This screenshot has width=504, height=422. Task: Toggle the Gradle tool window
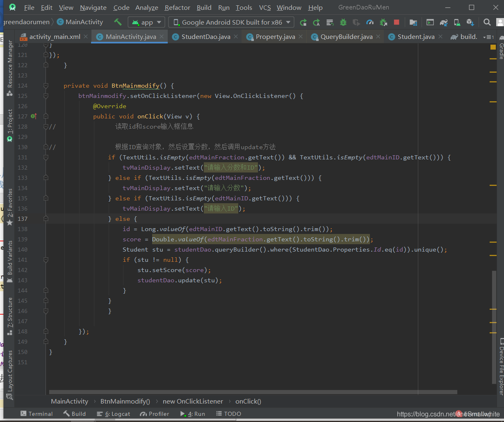click(x=501, y=47)
